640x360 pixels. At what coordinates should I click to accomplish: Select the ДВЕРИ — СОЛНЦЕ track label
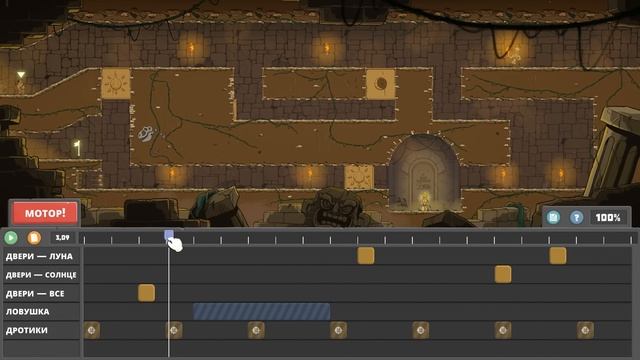point(41,275)
